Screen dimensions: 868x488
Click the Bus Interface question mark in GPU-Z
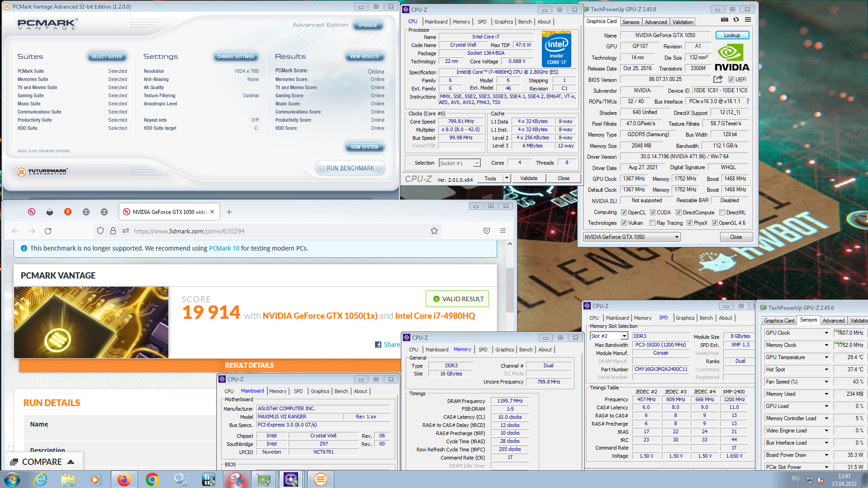click(x=748, y=101)
